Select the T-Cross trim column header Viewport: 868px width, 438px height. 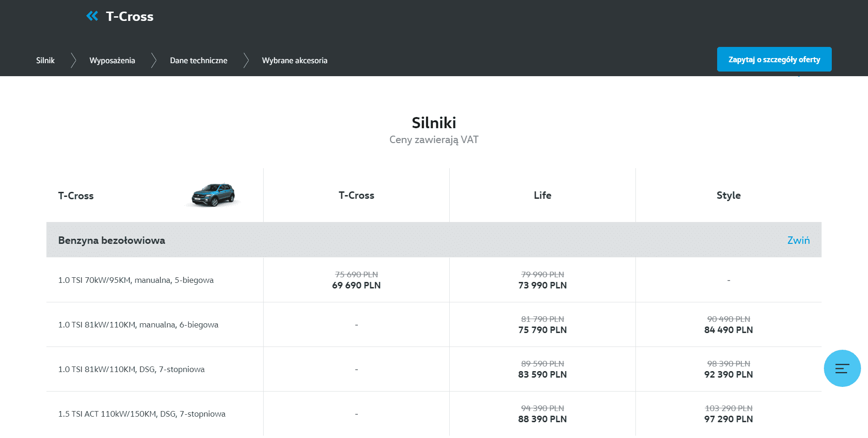tap(356, 195)
